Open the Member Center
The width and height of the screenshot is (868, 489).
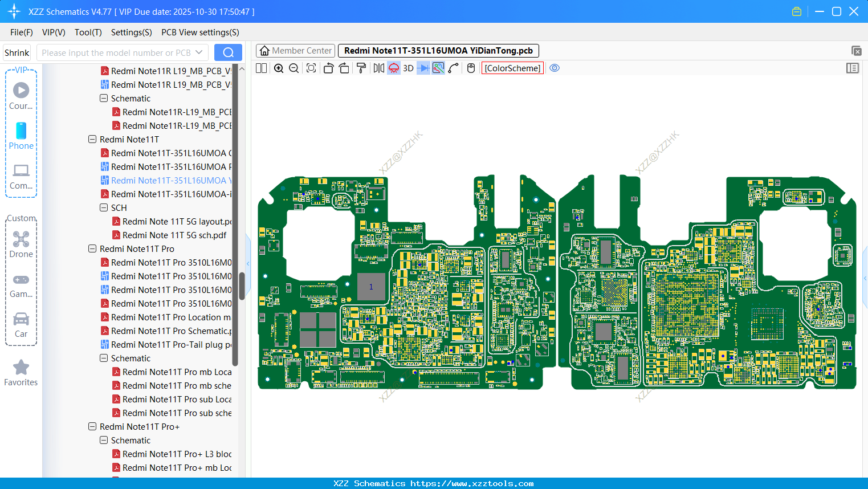pos(295,50)
